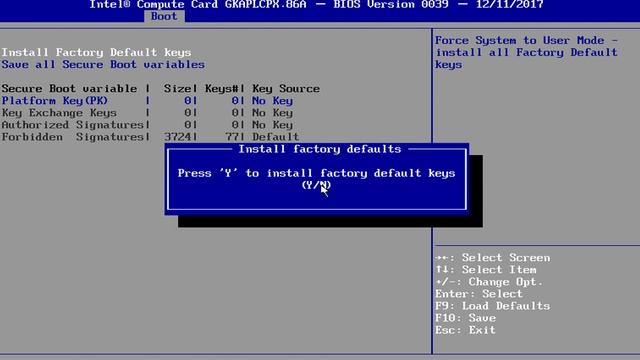Open the Platform Key(PK) row
The height and width of the screenshot is (360, 640).
pos(147,101)
